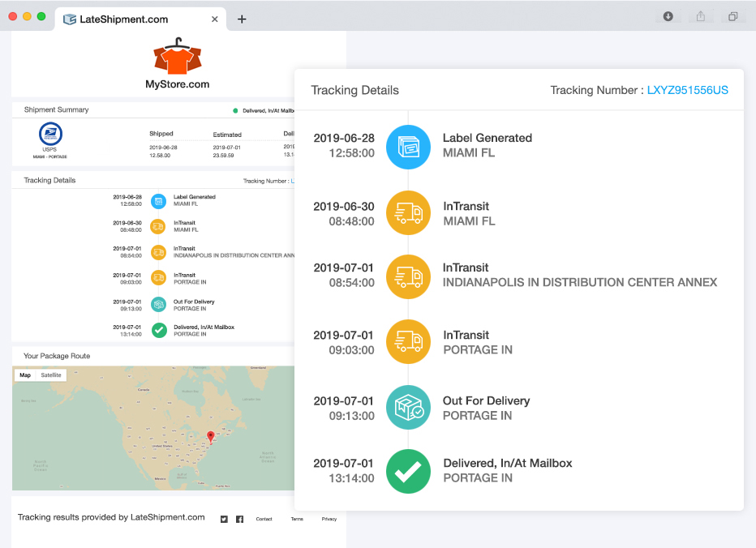
Task: Click the 'Estimated' column label in Shipment Summary
Action: click(227, 135)
